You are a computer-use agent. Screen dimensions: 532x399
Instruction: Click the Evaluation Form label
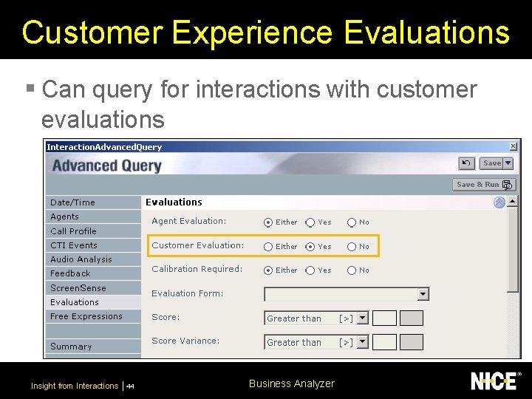187,293
